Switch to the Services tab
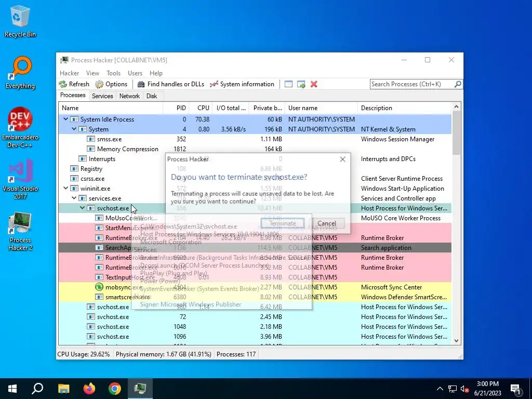Image resolution: width=532 pixels, height=399 pixels. point(102,96)
